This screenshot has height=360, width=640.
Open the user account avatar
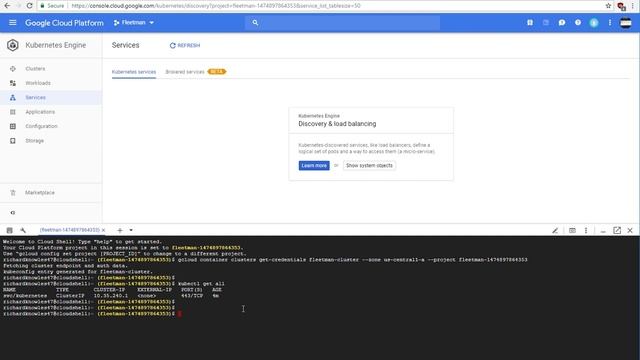(626, 22)
